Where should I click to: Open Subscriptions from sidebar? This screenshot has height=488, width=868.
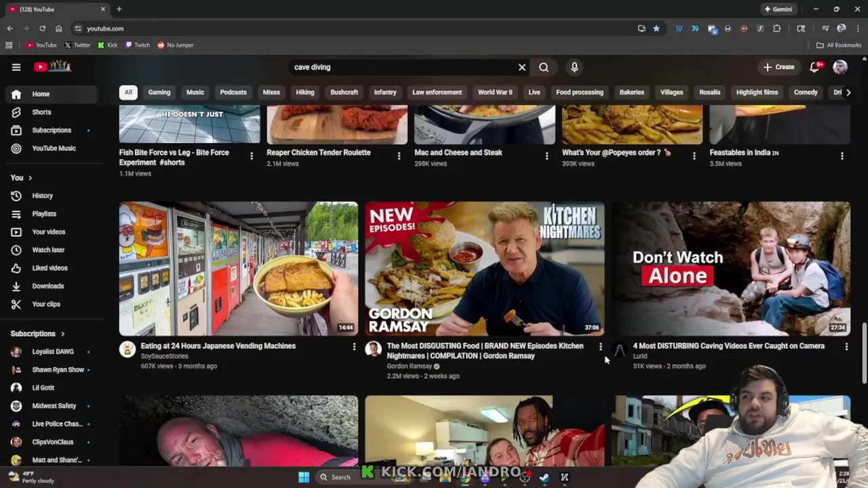coord(51,130)
